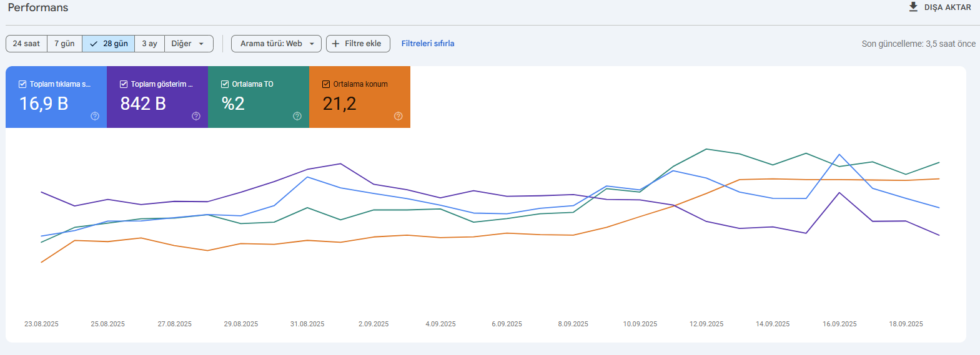Open help icon on Toplam tıklama card

tap(95, 116)
